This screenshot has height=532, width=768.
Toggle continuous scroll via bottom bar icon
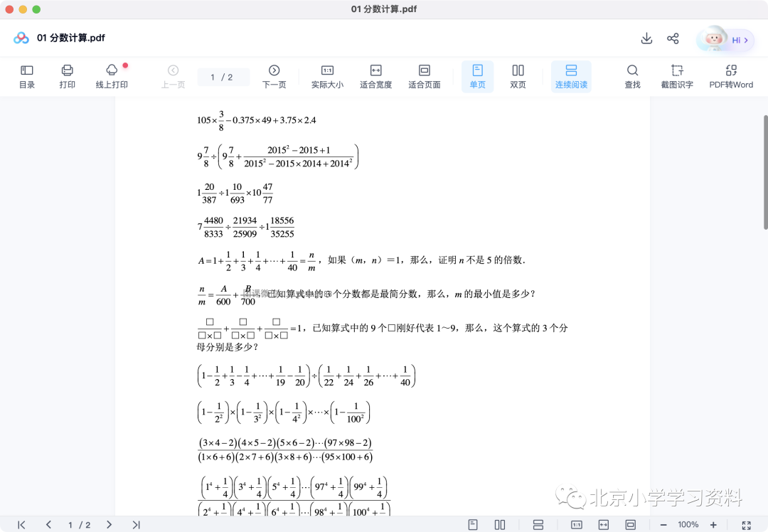pyautogui.click(x=538, y=525)
